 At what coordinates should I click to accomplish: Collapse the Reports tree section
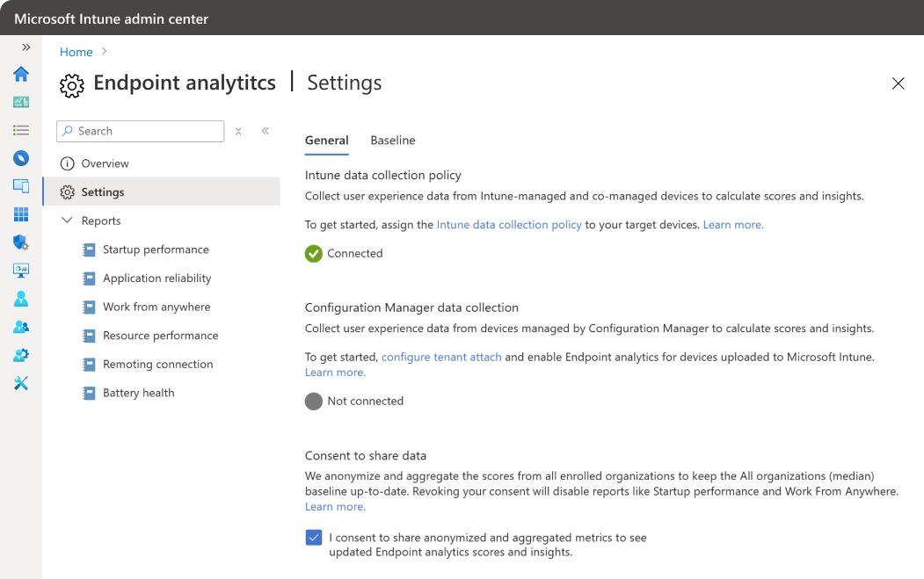(68, 221)
